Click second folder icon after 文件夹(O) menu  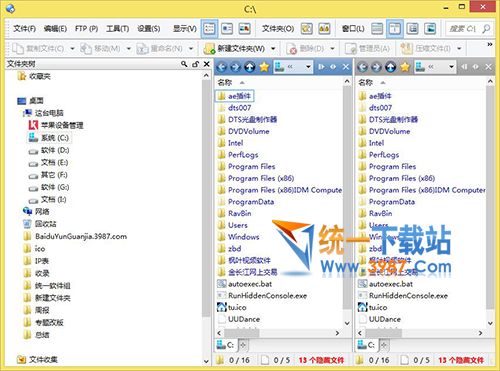324,29
